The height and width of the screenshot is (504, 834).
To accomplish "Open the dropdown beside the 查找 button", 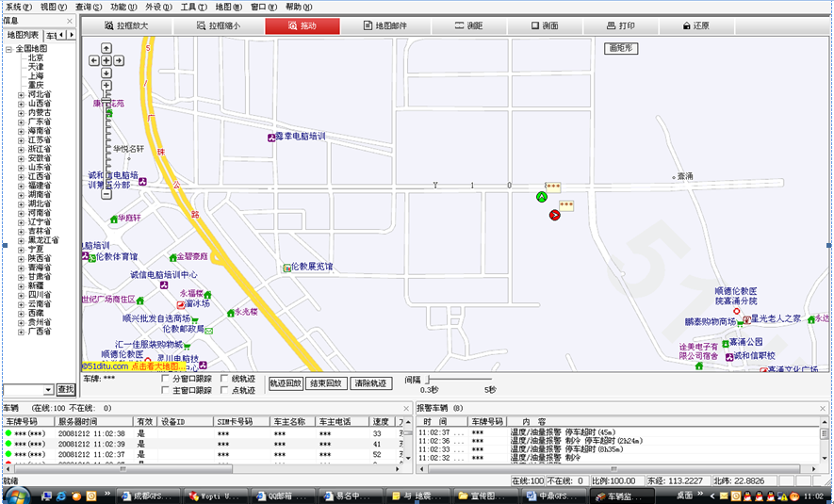I will coord(48,389).
